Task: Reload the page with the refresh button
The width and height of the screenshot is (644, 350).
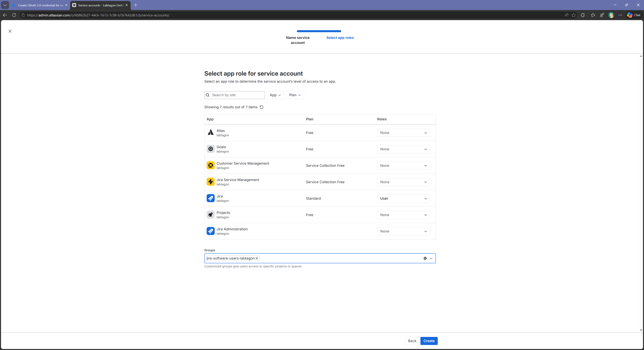Action: pos(14,15)
